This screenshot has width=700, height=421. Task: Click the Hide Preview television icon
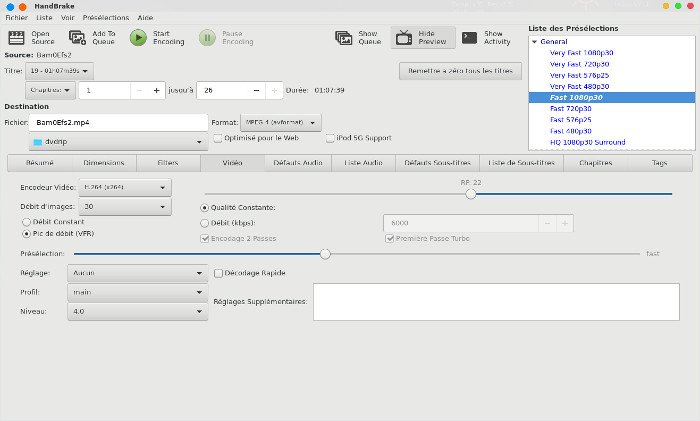(x=404, y=38)
